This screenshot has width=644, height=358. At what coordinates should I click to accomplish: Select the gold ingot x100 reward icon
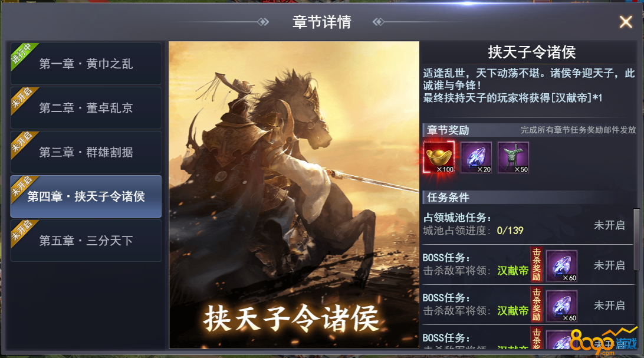(x=439, y=157)
